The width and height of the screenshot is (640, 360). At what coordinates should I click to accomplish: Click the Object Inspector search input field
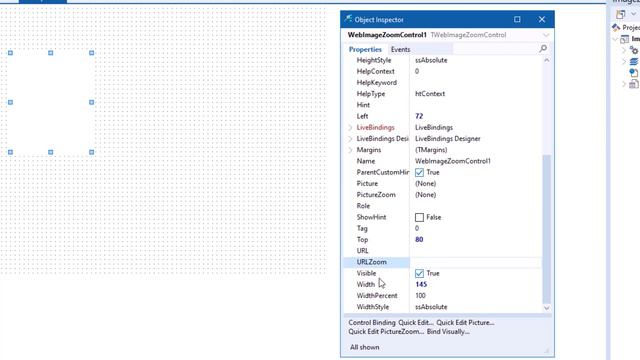click(495, 49)
